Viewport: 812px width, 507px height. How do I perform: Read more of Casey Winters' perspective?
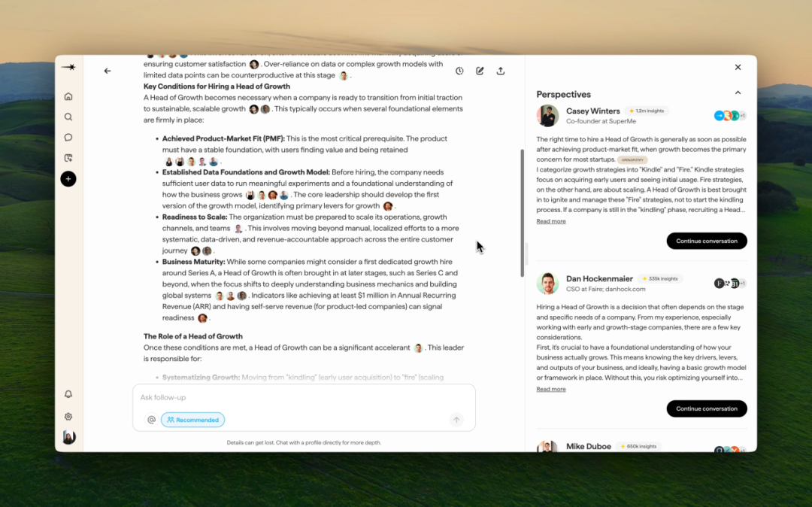tap(551, 221)
